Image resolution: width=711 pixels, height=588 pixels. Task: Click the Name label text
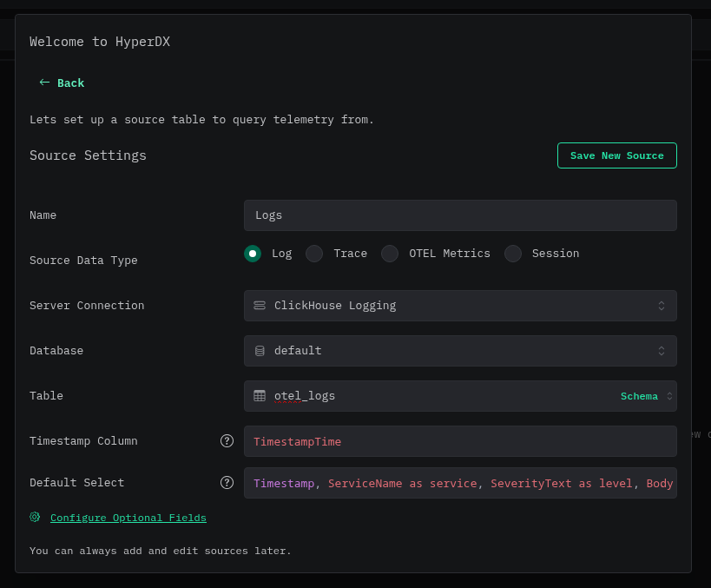[x=43, y=215]
